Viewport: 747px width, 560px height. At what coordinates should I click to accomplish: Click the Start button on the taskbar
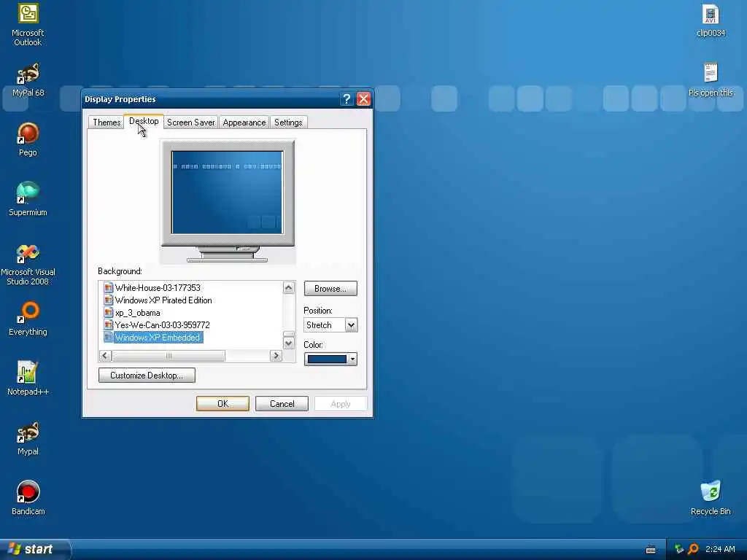click(x=34, y=549)
